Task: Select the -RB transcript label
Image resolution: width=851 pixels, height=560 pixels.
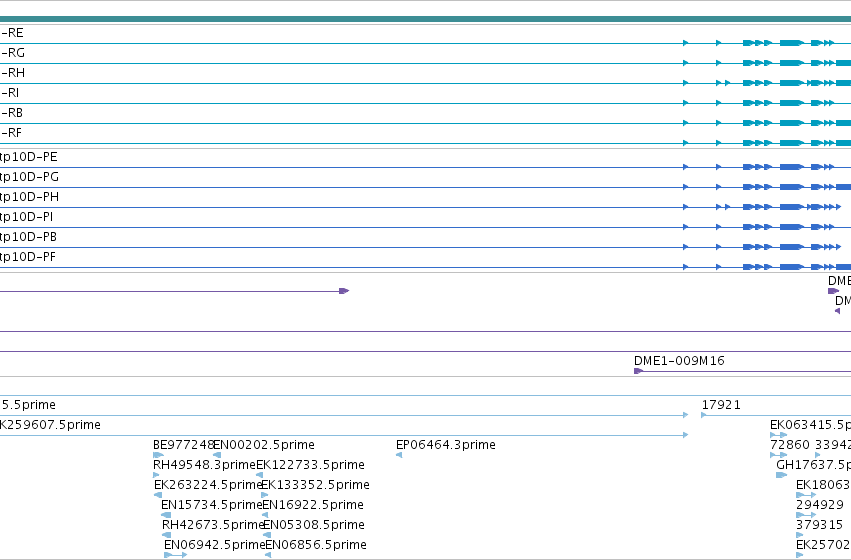Action: tap(12, 113)
